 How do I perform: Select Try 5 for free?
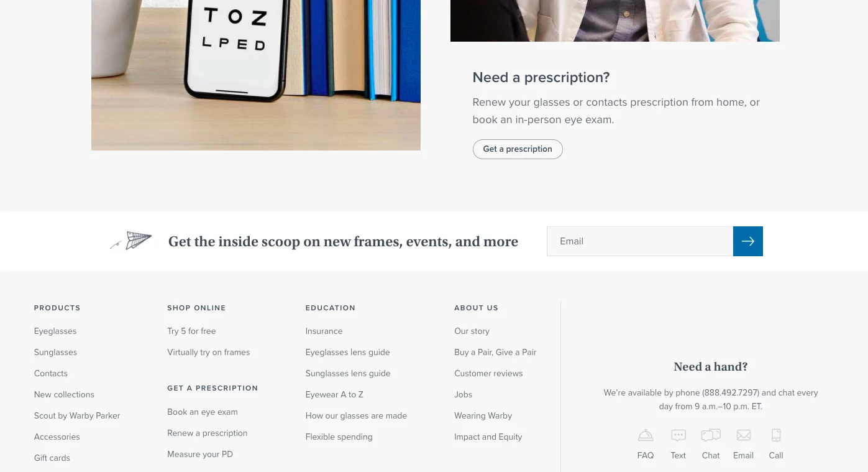(191, 331)
